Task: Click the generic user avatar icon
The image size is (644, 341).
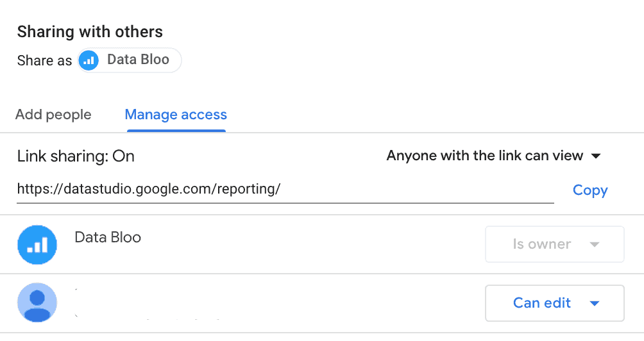Action: click(37, 303)
